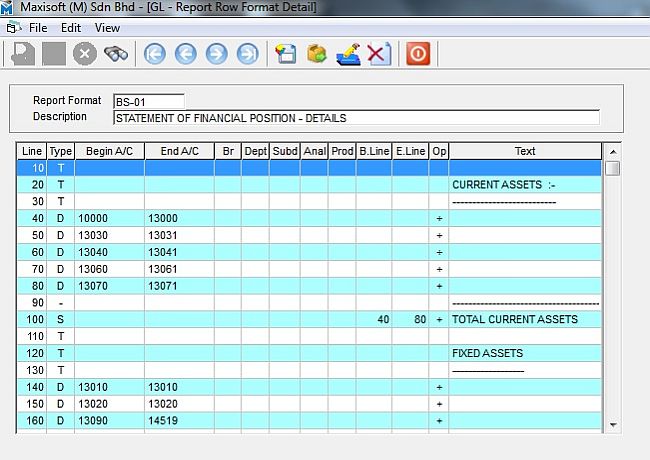This screenshot has width=650, height=460.
Task: Select line 40 Begin A/C cell 10000
Action: coord(109,218)
